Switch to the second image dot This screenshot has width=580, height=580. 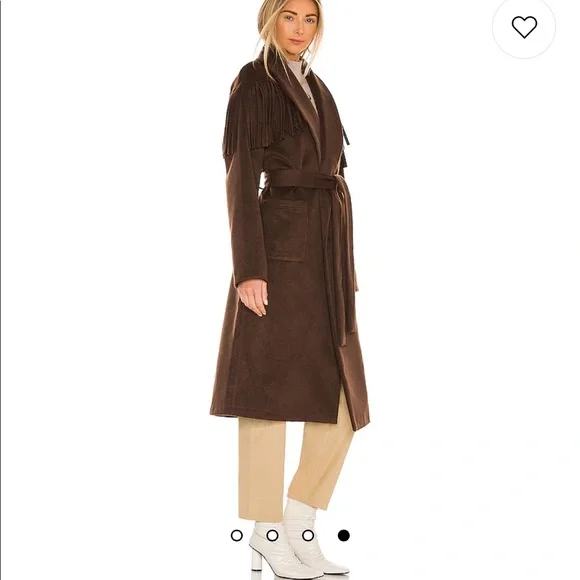pyautogui.click(x=272, y=535)
